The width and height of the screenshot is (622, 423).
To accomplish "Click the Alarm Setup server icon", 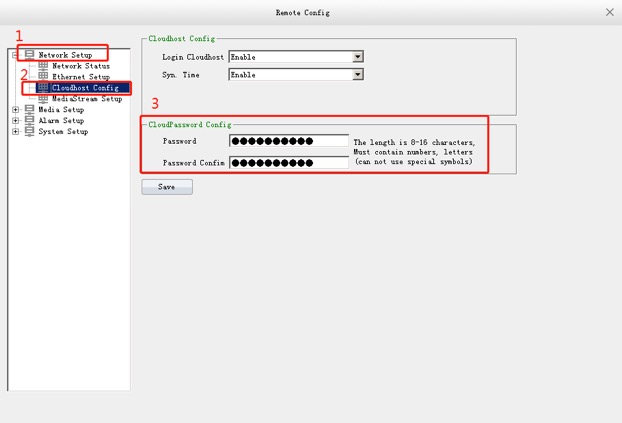I will pos(30,121).
